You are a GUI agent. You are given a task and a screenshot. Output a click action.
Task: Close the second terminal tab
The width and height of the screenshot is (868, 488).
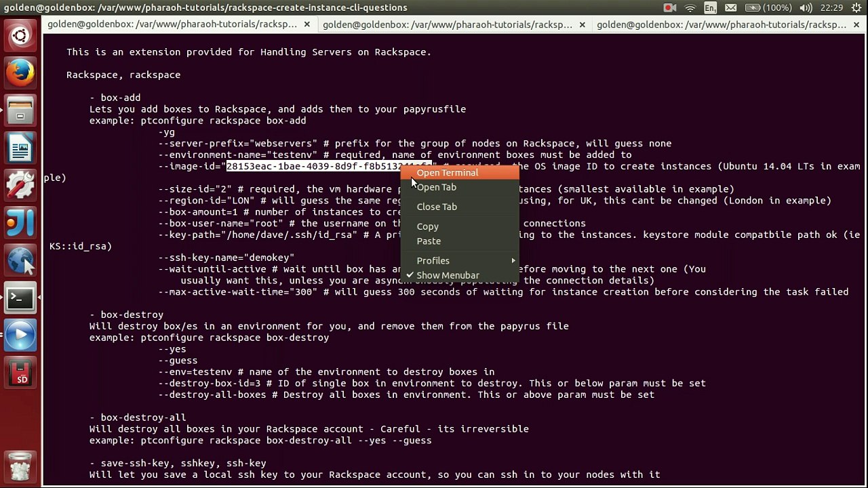582,24
